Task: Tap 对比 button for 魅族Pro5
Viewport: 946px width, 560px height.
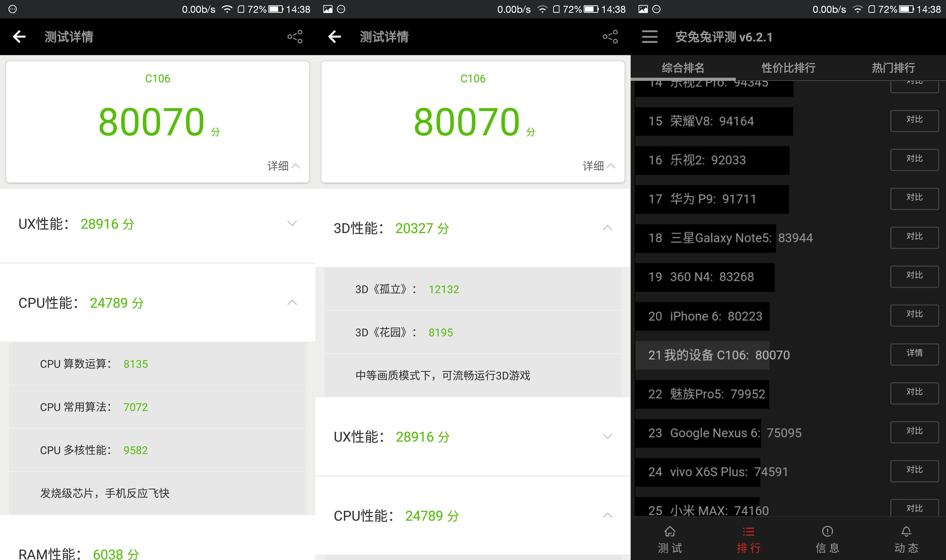Action: (914, 394)
